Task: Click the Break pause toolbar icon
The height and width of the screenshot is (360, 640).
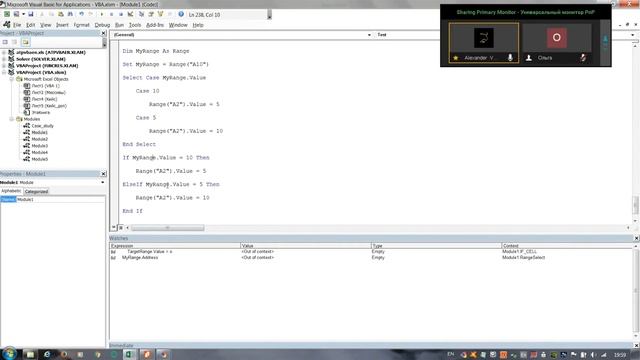Action: (111, 14)
